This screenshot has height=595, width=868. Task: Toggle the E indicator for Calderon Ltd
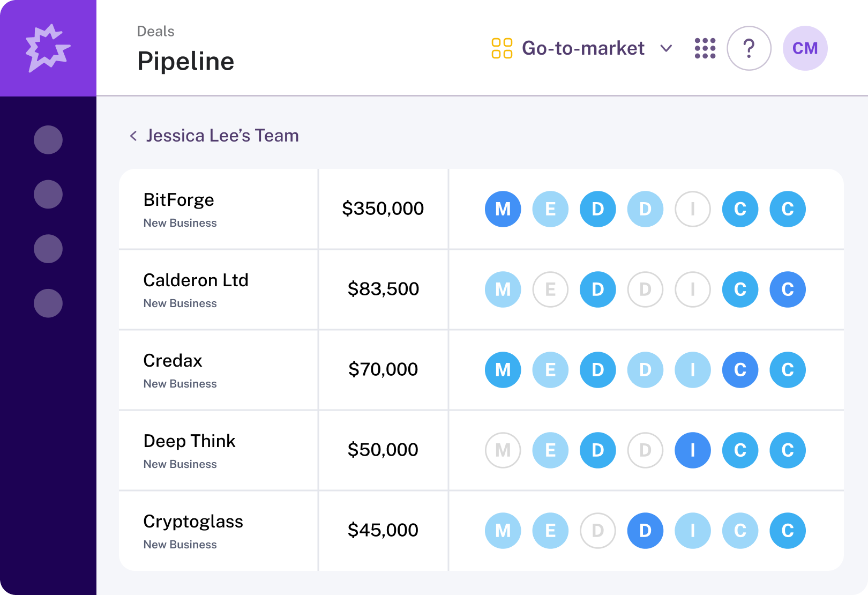[550, 289]
